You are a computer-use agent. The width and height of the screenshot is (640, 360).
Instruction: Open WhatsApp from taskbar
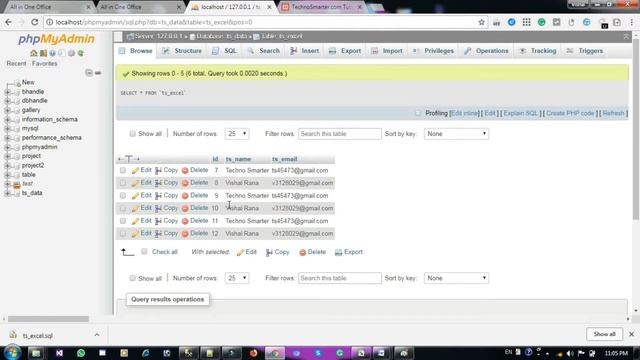click(x=81, y=353)
